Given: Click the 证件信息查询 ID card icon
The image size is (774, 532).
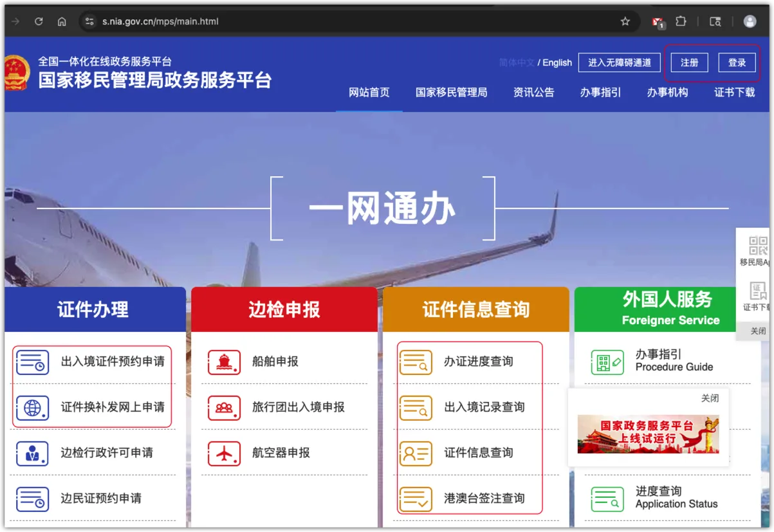Looking at the screenshot, I should (416, 454).
